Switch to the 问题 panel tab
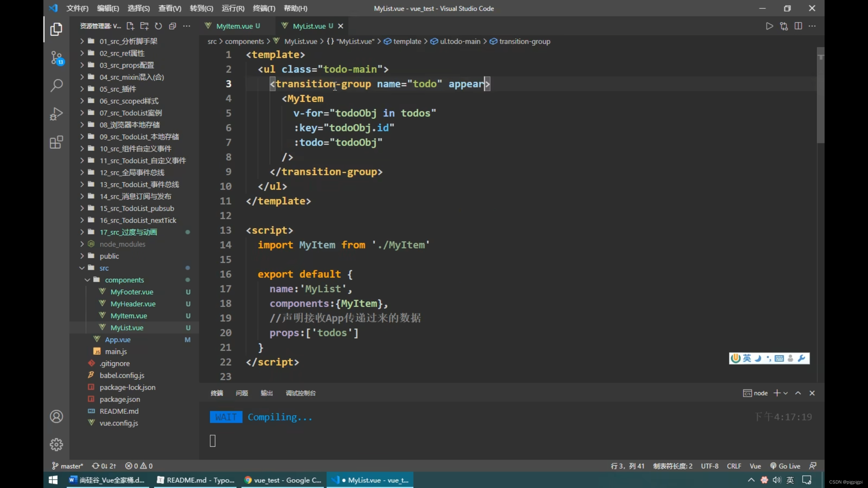 point(242,393)
